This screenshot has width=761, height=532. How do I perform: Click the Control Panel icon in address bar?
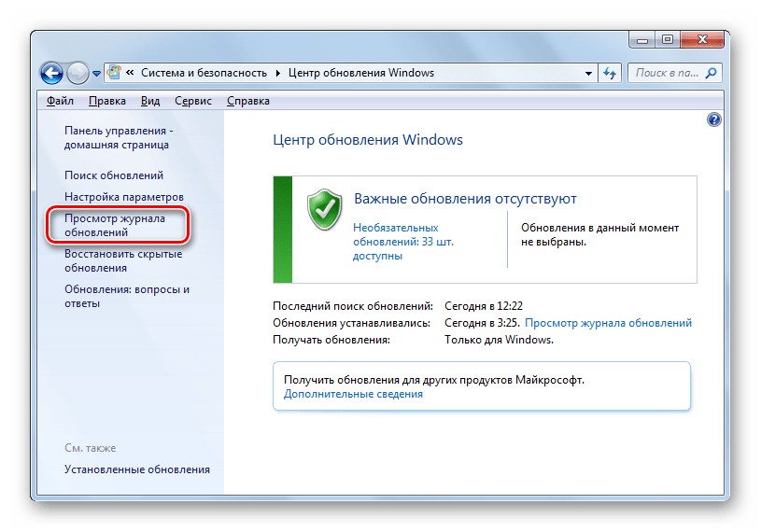point(114,72)
